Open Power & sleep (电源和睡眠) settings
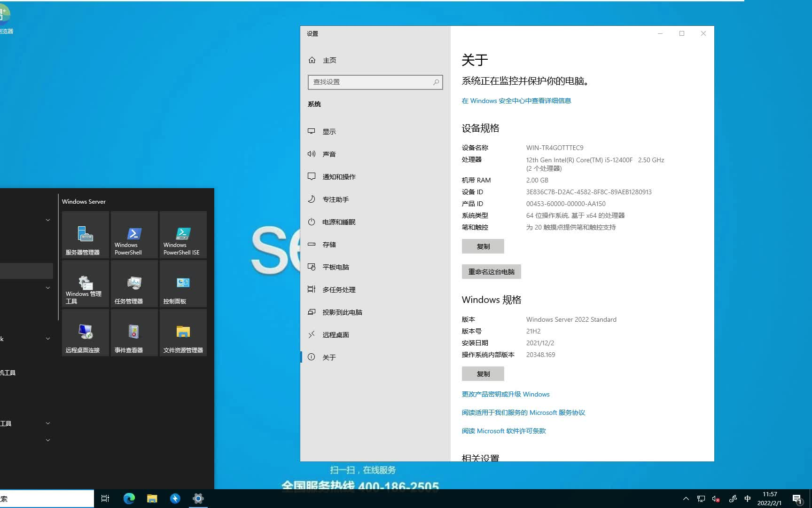The width and height of the screenshot is (812, 508). coord(375,222)
